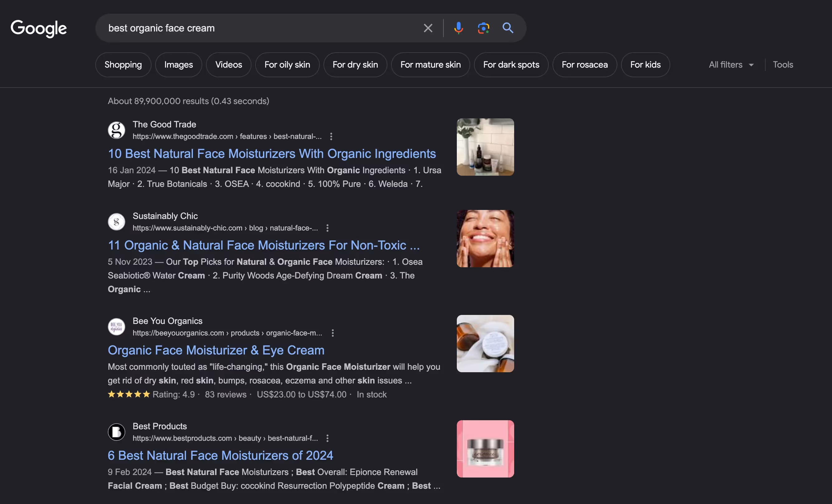Open three-dot menu for The Good Trade result
The width and height of the screenshot is (832, 504).
331,136
